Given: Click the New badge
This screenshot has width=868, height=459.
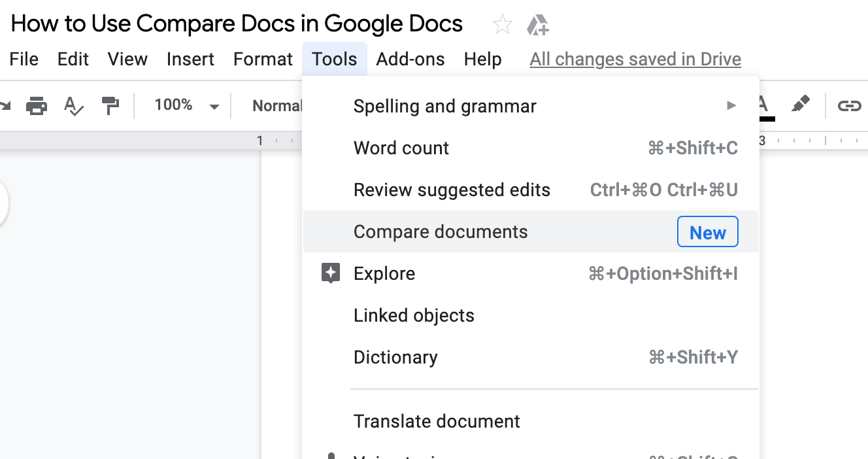Looking at the screenshot, I should tap(708, 232).
